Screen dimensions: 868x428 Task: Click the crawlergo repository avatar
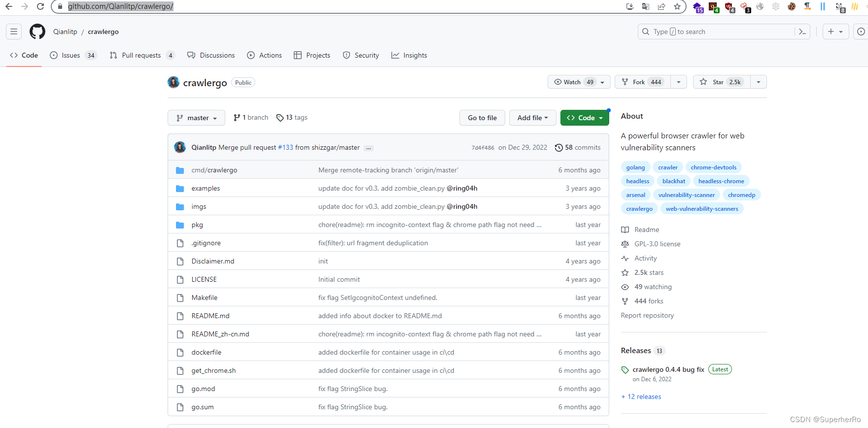coord(174,82)
